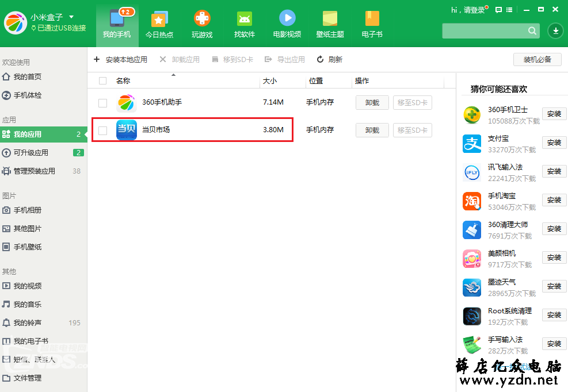Click 移到SD卡 toolbar button

pos(232,59)
